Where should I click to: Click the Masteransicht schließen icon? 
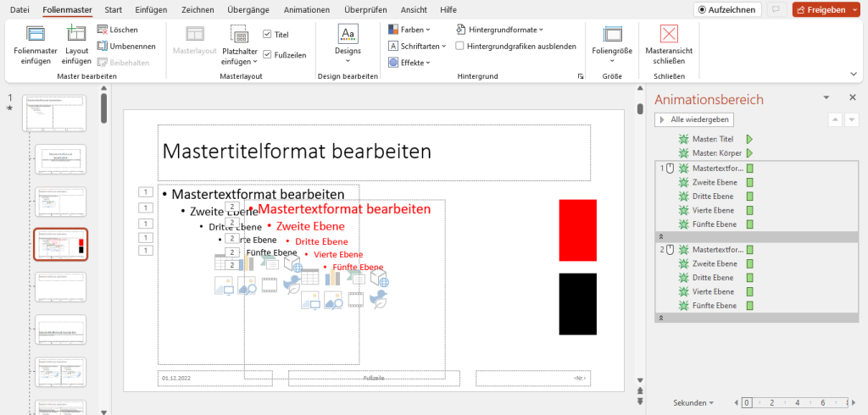click(x=669, y=35)
